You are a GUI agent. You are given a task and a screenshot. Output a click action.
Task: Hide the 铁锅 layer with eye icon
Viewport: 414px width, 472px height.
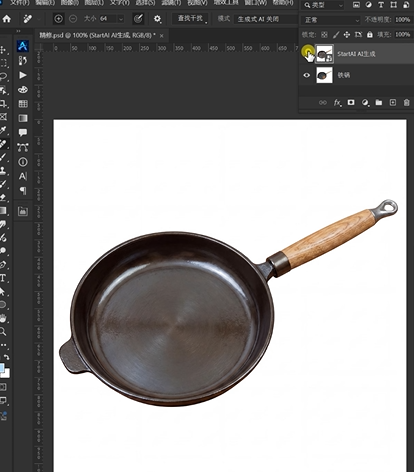click(307, 75)
